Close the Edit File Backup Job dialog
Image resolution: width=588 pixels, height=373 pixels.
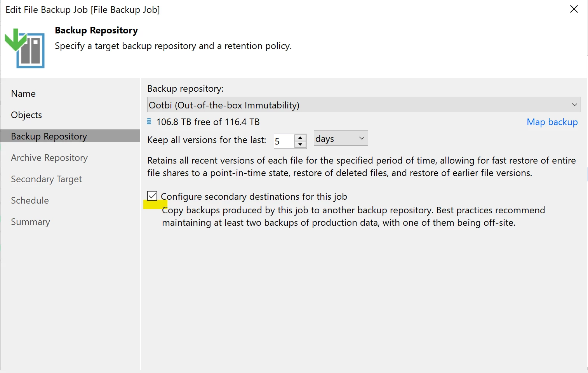pyautogui.click(x=574, y=9)
